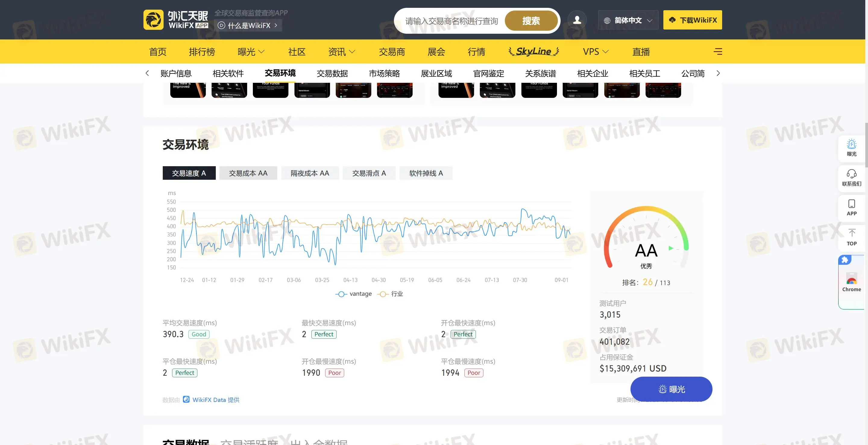The width and height of the screenshot is (868, 445).
Task: Click the 测试用户 value 3,015
Action: click(610, 315)
